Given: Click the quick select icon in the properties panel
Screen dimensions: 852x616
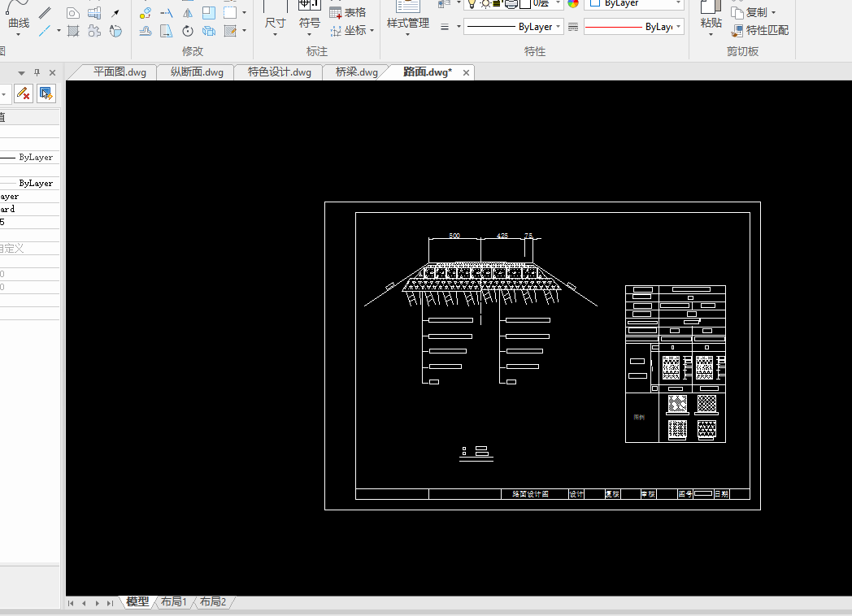Looking at the screenshot, I should (x=46, y=94).
